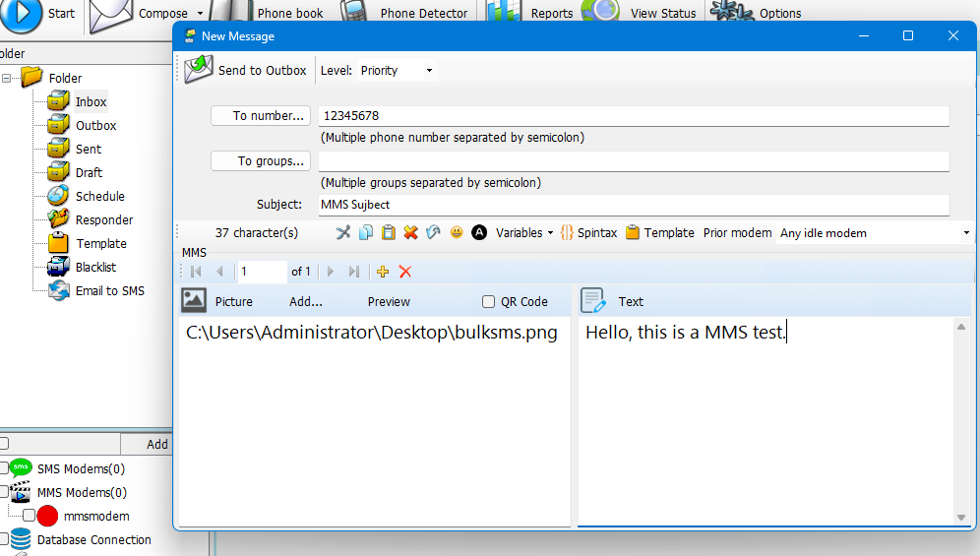
Task: Click into the Subject text field
Action: click(633, 205)
